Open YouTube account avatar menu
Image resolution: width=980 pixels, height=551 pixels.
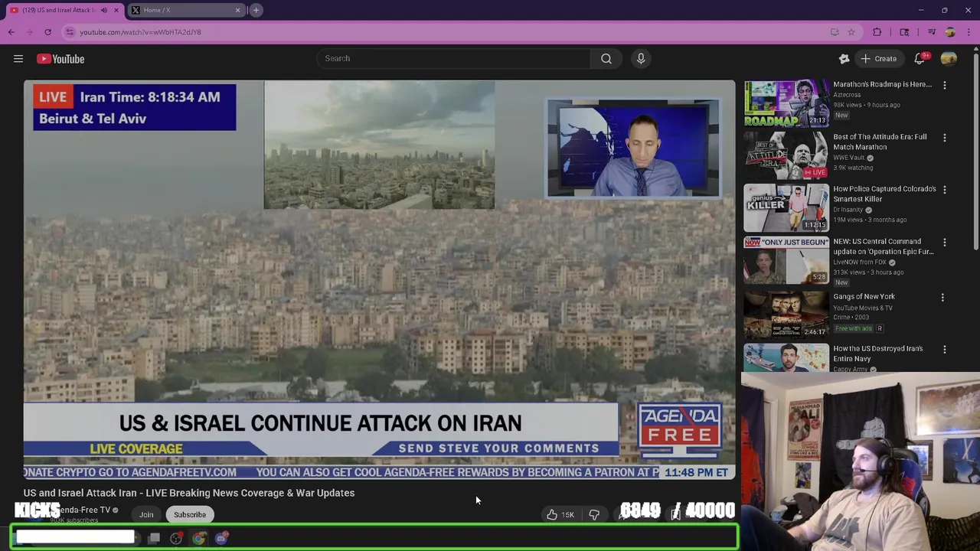[x=949, y=59]
